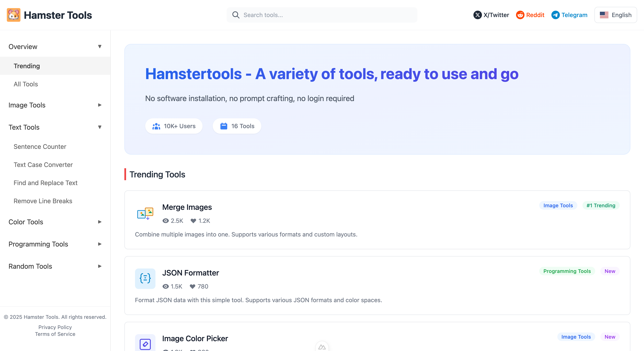Click the 10K+ Users badge text

pyautogui.click(x=180, y=126)
